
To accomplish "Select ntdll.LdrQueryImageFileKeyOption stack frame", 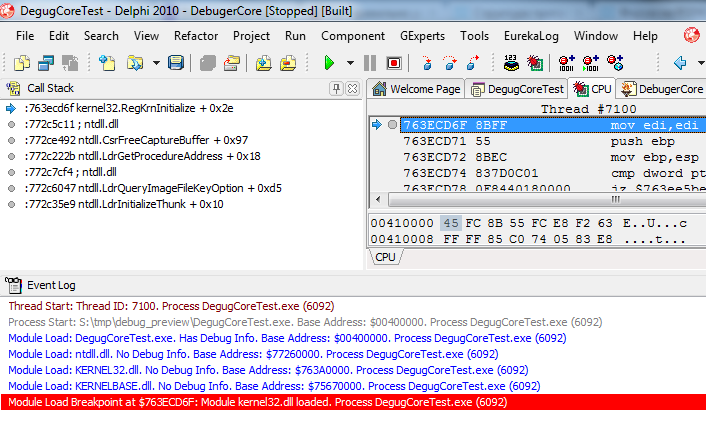I will click(153, 188).
